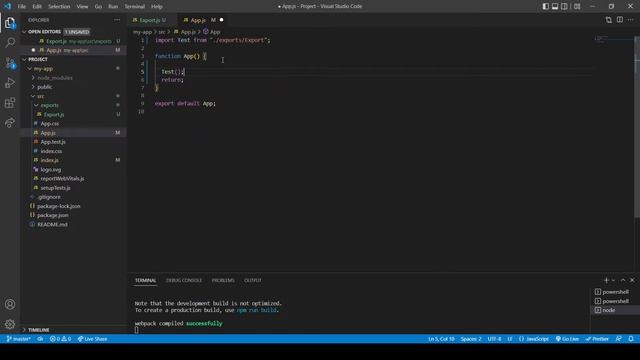
Task: Open the Explorer view in activity bar
Action: pos(10,23)
